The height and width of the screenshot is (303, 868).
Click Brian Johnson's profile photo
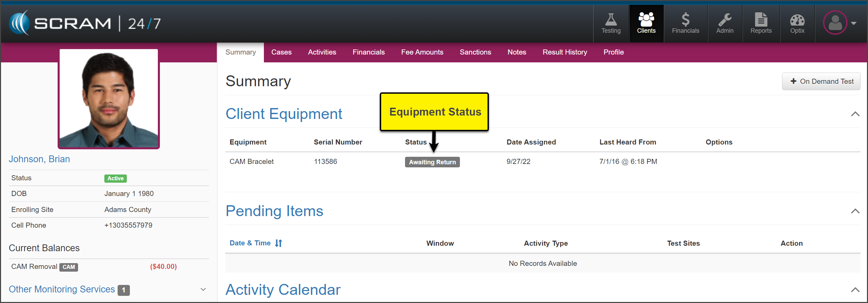[x=109, y=99]
